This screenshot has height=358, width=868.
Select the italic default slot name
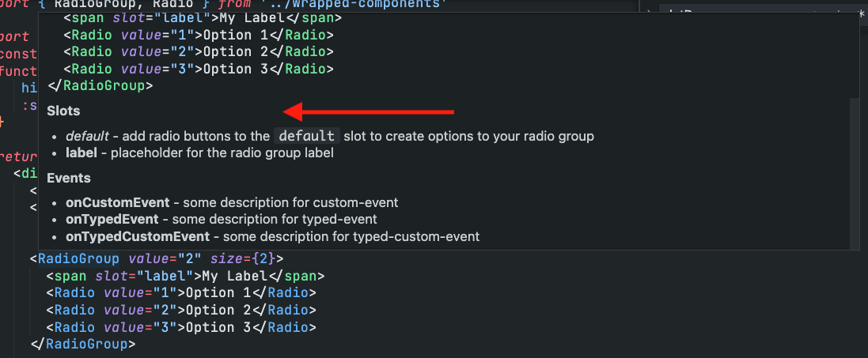click(88, 136)
